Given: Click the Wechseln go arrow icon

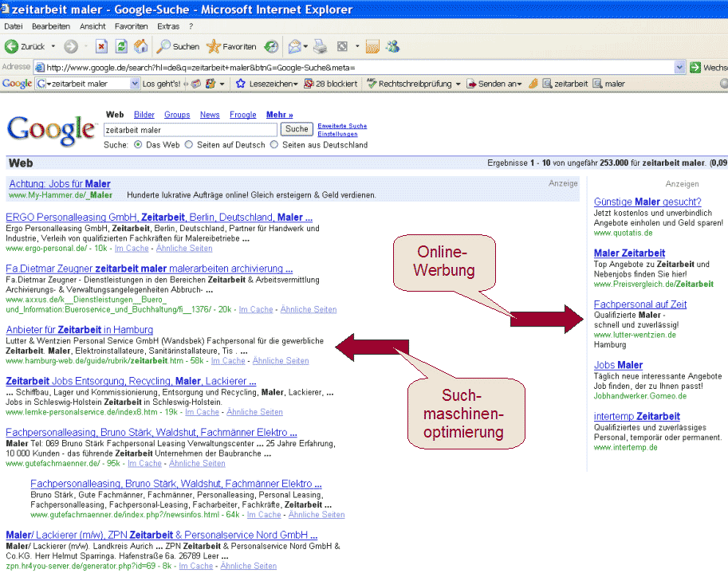Looking at the screenshot, I should coord(695,67).
